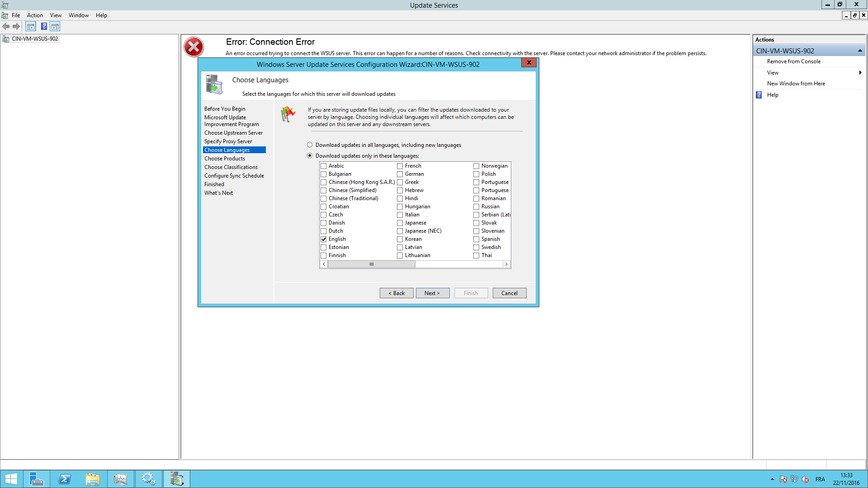Open File Explorer from the taskbar
Viewport: 868px width, 488px height.
coord(93,479)
